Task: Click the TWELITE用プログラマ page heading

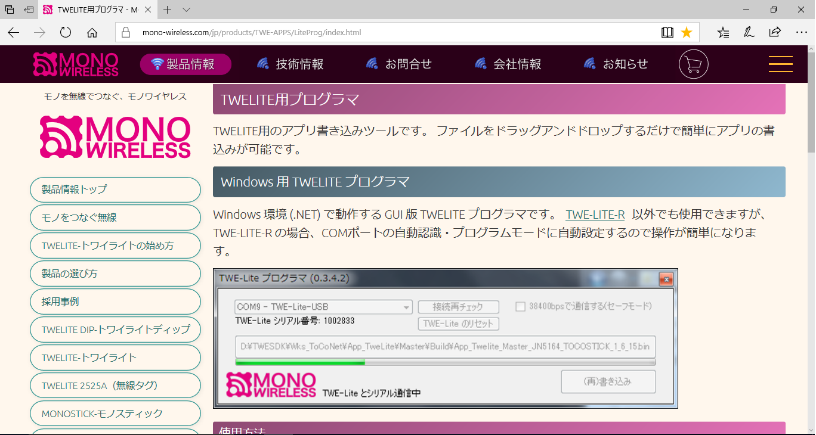Action: [x=499, y=99]
